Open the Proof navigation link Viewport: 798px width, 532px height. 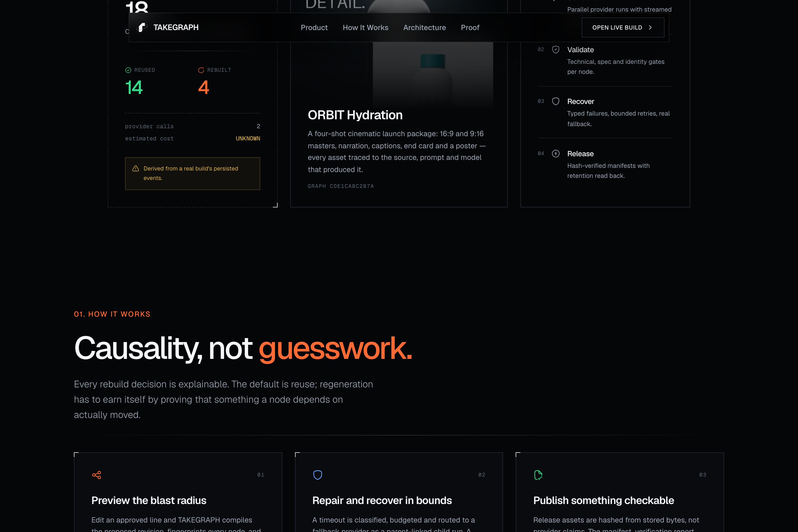click(470, 27)
